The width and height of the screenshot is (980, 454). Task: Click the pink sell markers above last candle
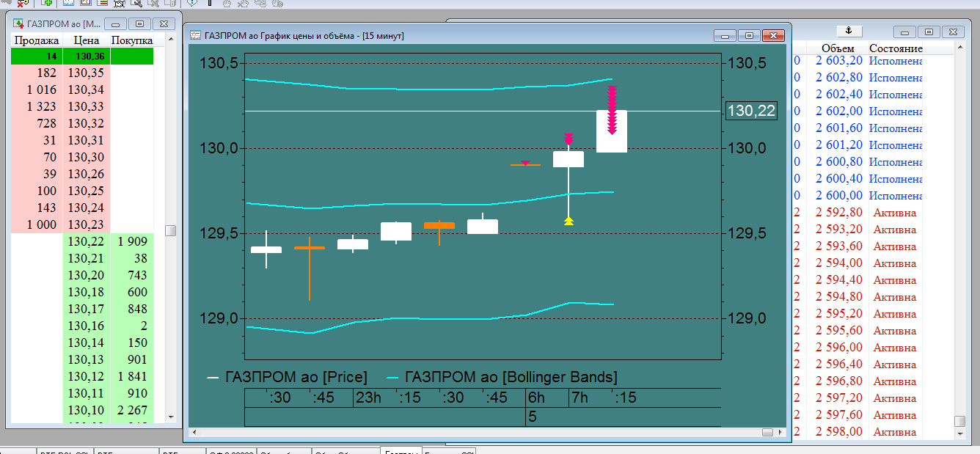pos(612,110)
